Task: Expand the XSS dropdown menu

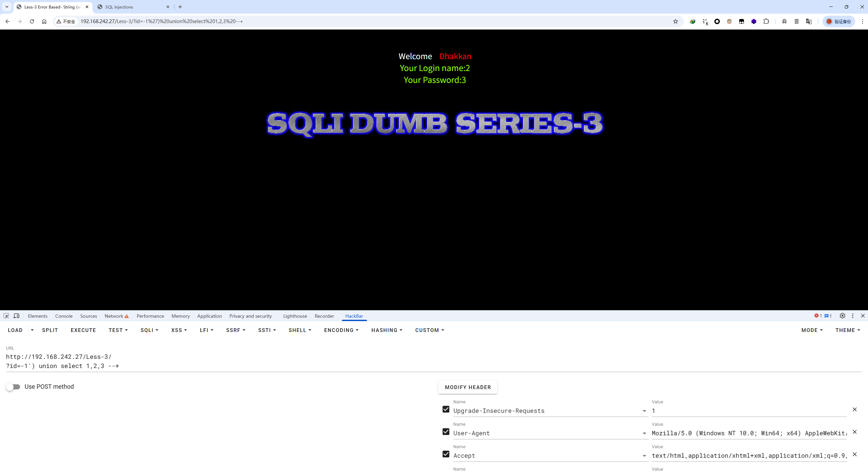Action: click(x=179, y=330)
